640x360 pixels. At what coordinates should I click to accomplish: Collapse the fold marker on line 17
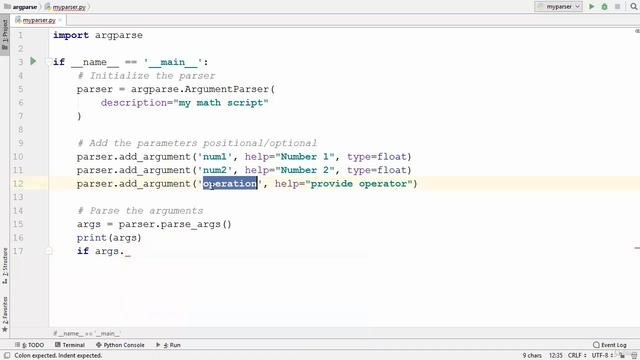pyautogui.click(x=49, y=251)
